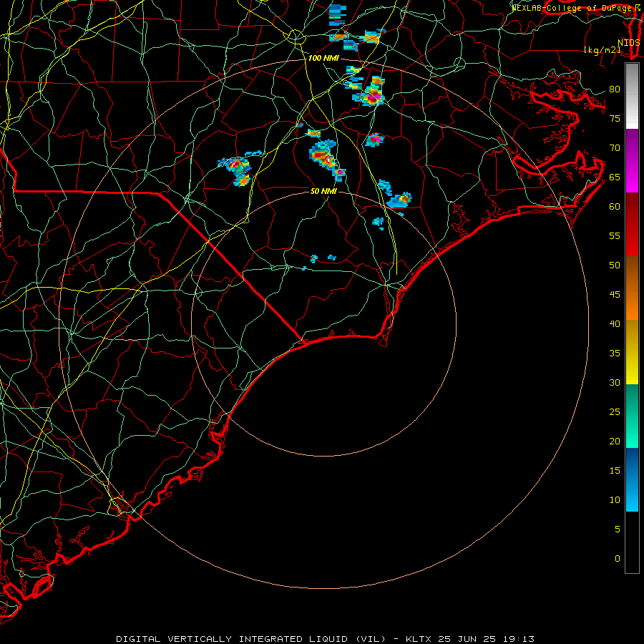Click the red 55-60 legend color band

point(632,225)
